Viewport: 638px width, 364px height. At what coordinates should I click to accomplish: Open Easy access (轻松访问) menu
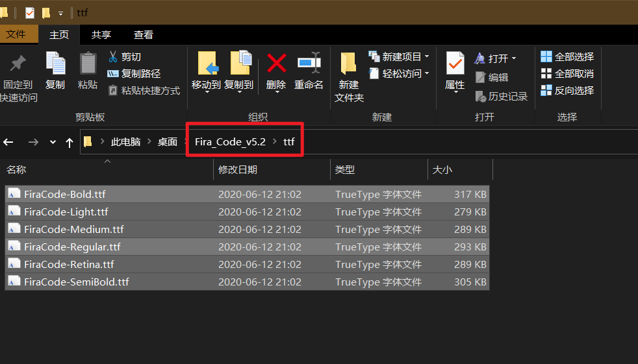pos(399,73)
